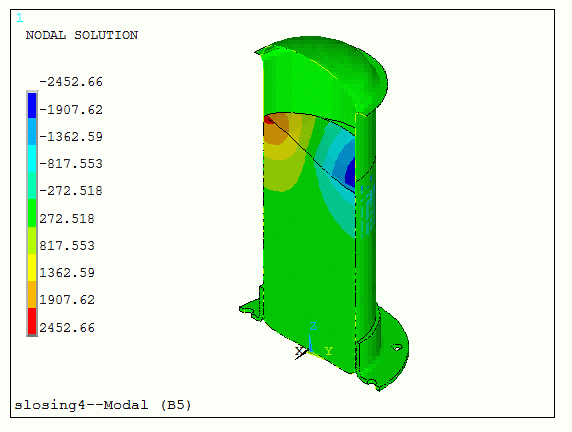The image size is (572, 432).
Task: Click the -2452.66 minimum legend value
Action: (x=71, y=82)
